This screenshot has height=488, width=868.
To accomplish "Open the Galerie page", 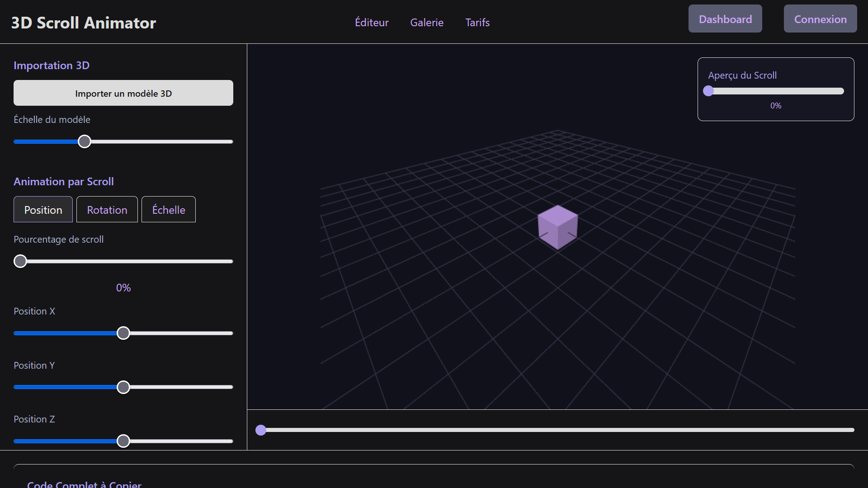I will [427, 22].
